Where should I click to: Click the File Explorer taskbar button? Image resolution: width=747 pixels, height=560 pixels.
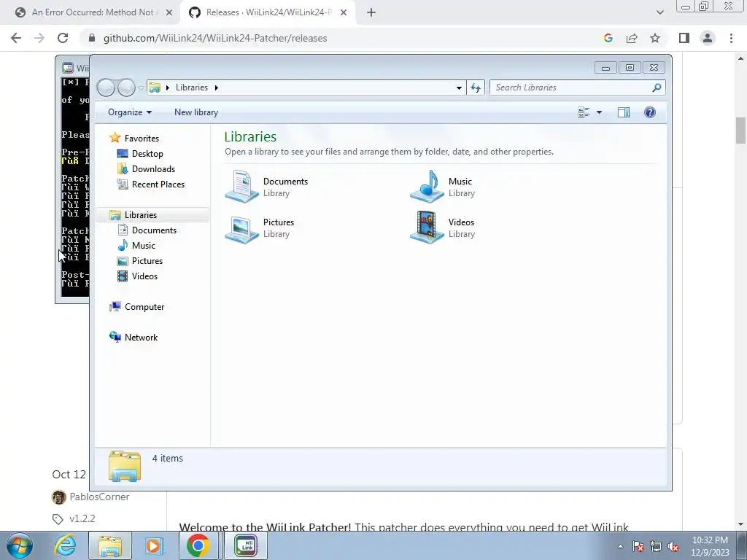(x=110, y=545)
